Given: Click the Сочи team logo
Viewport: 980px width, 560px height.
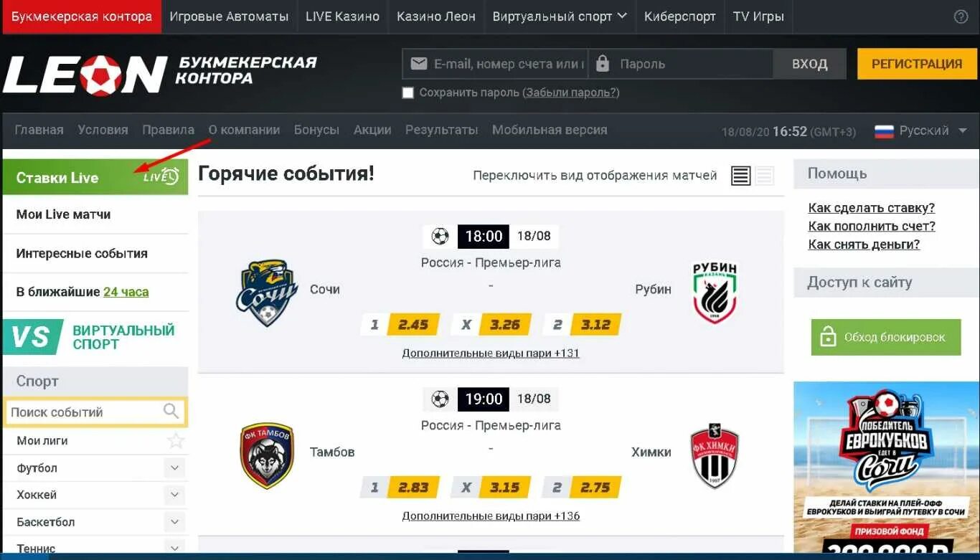Looking at the screenshot, I should 267,293.
